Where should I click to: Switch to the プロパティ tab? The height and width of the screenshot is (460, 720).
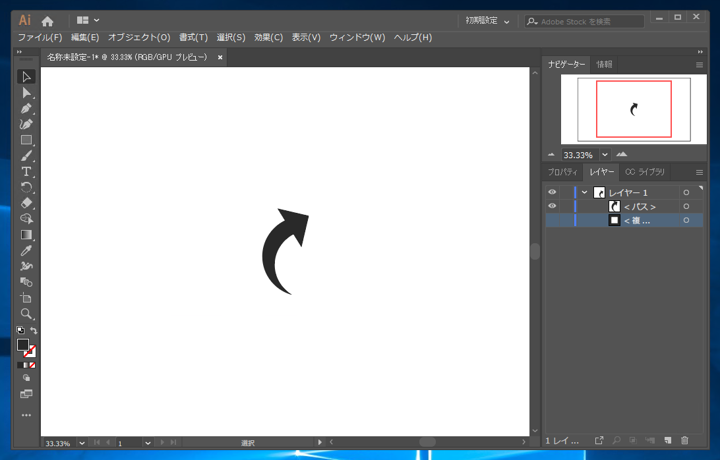pyautogui.click(x=562, y=172)
